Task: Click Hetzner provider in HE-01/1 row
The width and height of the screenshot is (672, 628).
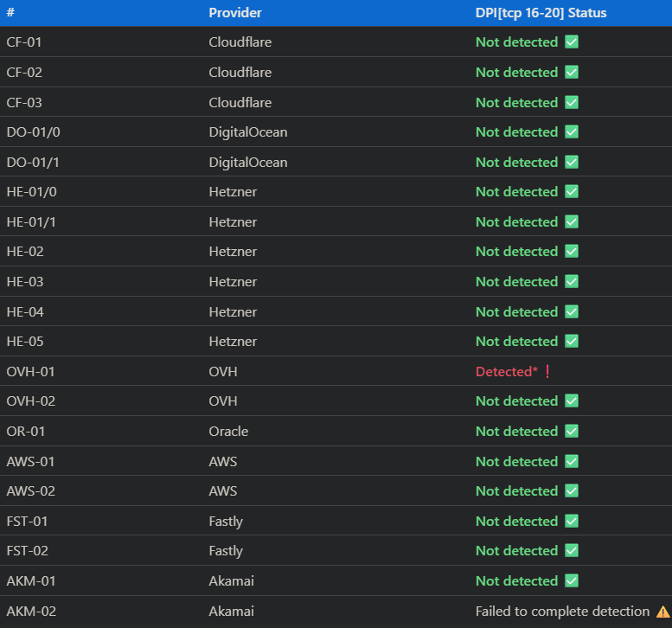Action: tap(233, 222)
